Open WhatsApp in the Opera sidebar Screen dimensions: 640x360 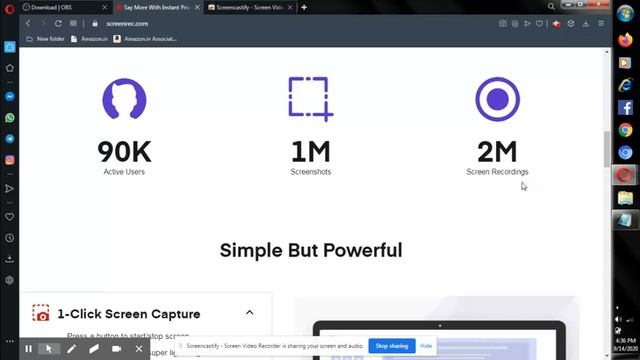[x=10, y=118]
